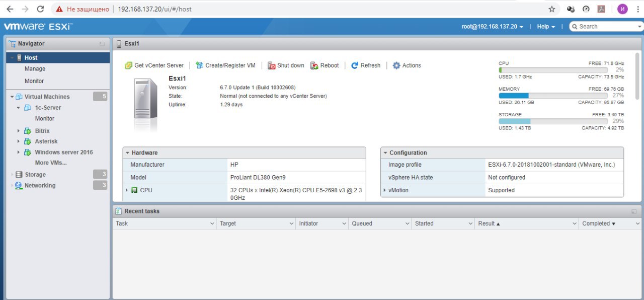This screenshot has width=644, height=300.
Task: Click the VMware ESXi logo
Action: point(38,27)
